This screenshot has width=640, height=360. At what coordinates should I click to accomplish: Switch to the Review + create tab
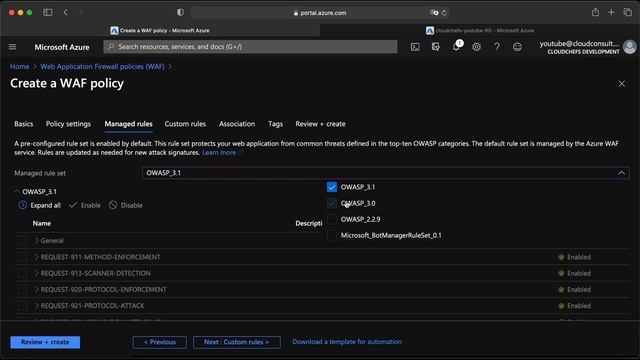point(320,124)
